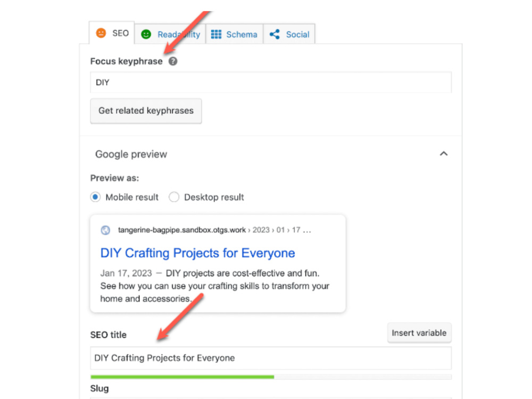Switch to the Readability tab
This screenshot has width=532, height=399.
coord(170,34)
